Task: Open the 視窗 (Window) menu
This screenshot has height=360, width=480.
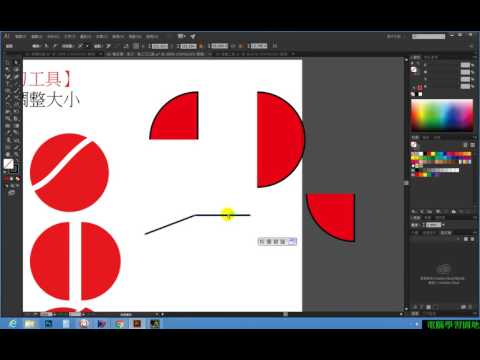Action: tap(135, 36)
